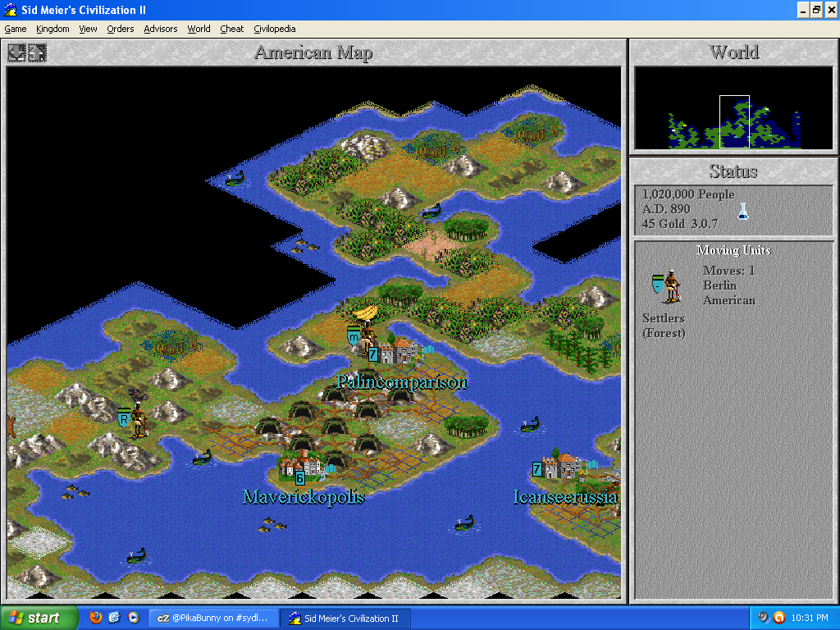
Task: Click the "1,020,000 People" population text
Action: point(688,194)
